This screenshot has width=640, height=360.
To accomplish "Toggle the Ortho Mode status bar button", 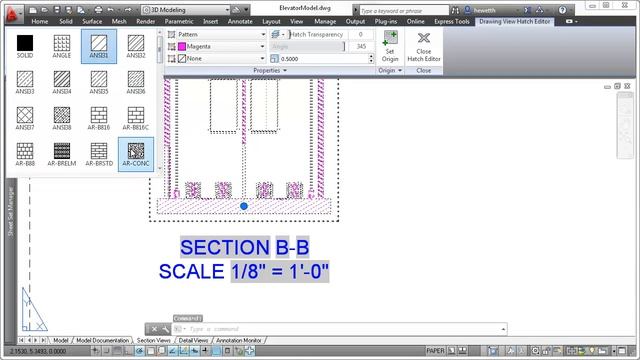I will coord(128,351).
